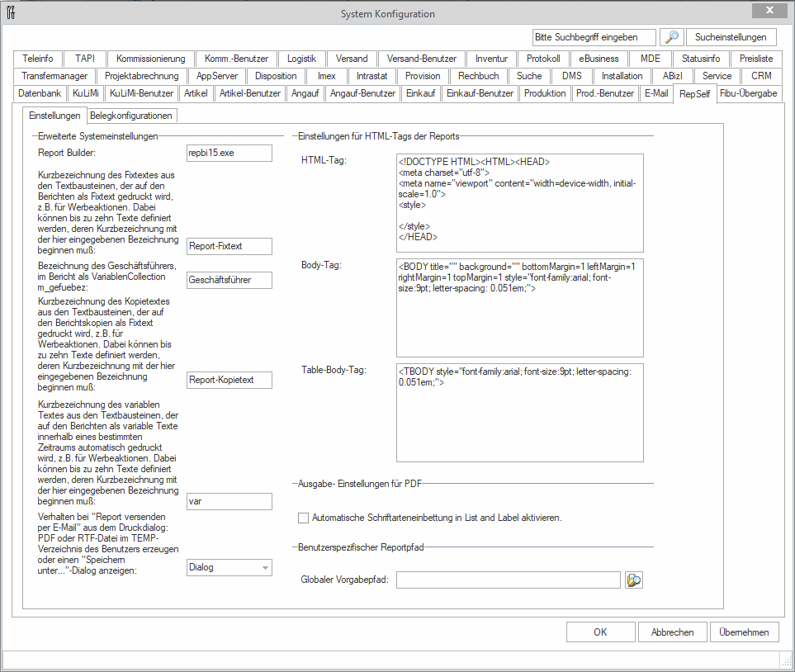
Task: Switch to the Artikel-Benutzer tab
Action: (x=250, y=94)
